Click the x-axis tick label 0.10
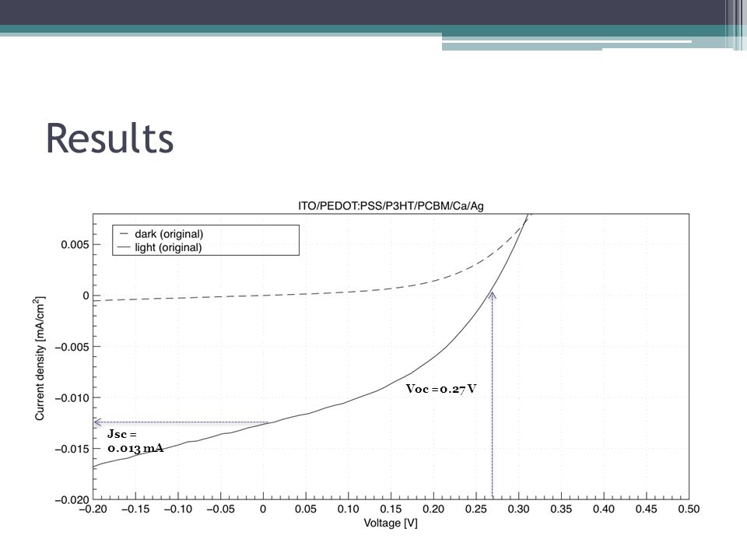747x560 pixels. click(x=349, y=509)
